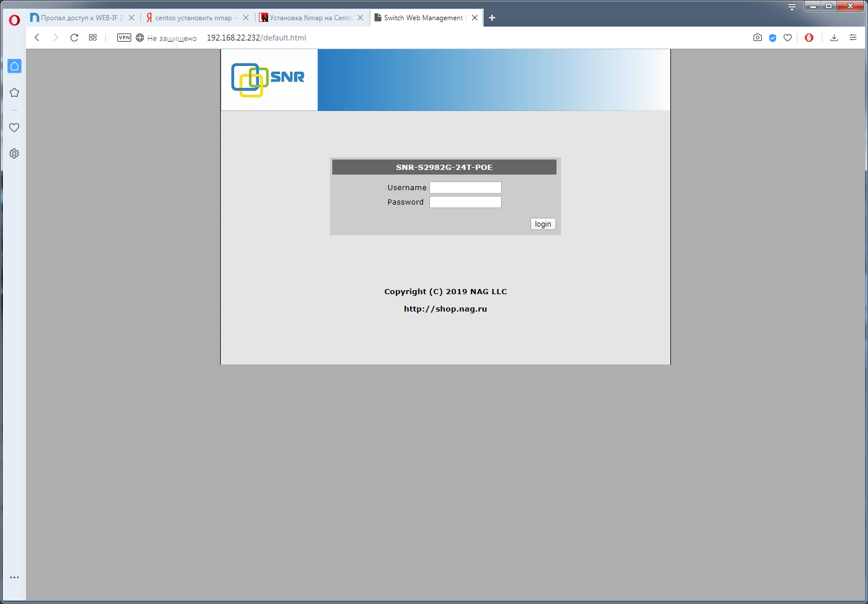Open Easy Setup settings sliders
868x604 pixels.
[852, 38]
